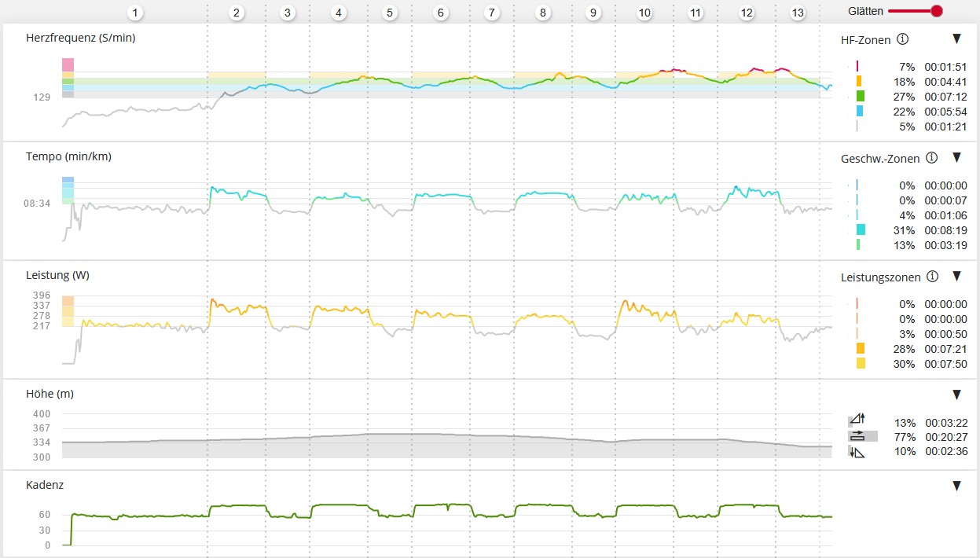Collapse the Kadenz chart panel arrow
The height and width of the screenshot is (558, 980).
[956, 486]
